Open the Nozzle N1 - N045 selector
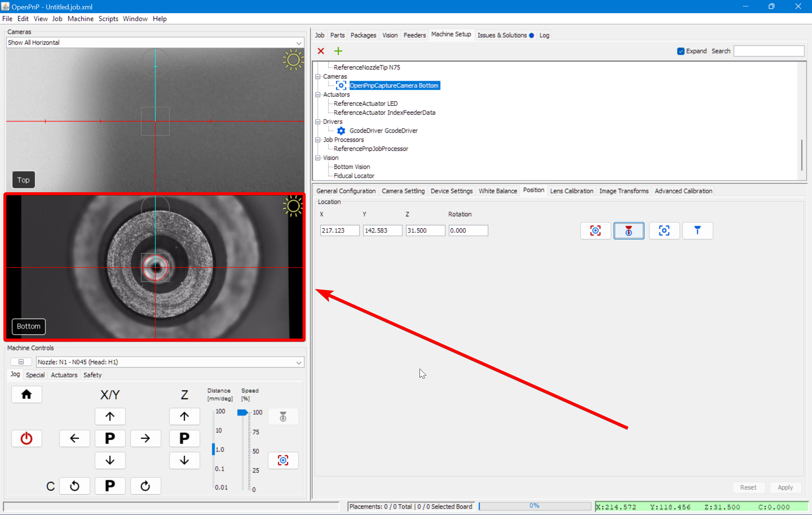812x515 pixels. tap(298, 362)
